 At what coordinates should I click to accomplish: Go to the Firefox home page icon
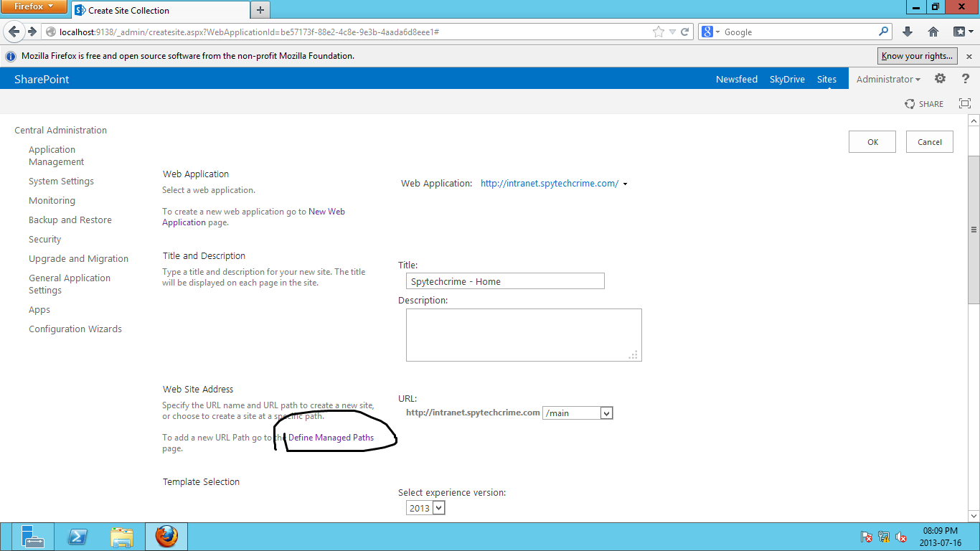coord(933,32)
